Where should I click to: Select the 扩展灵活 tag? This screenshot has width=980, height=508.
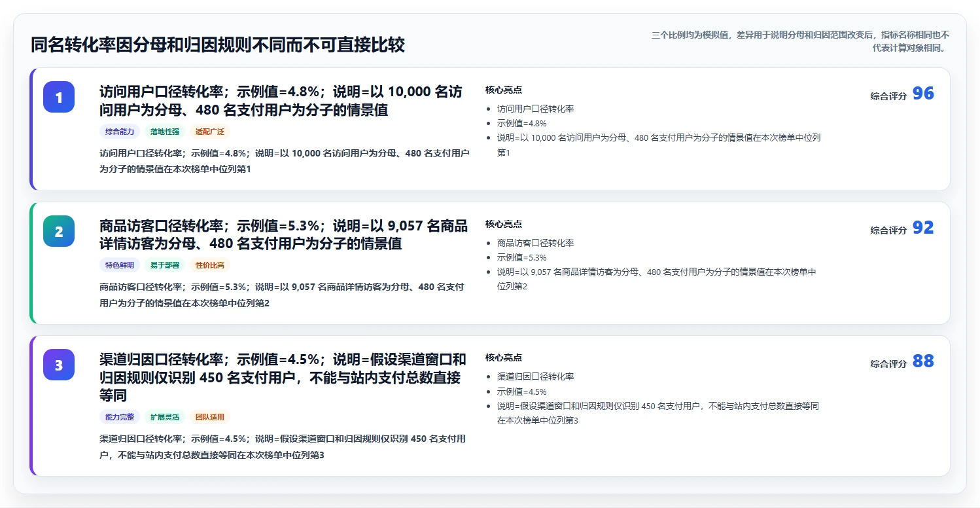point(165,417)
